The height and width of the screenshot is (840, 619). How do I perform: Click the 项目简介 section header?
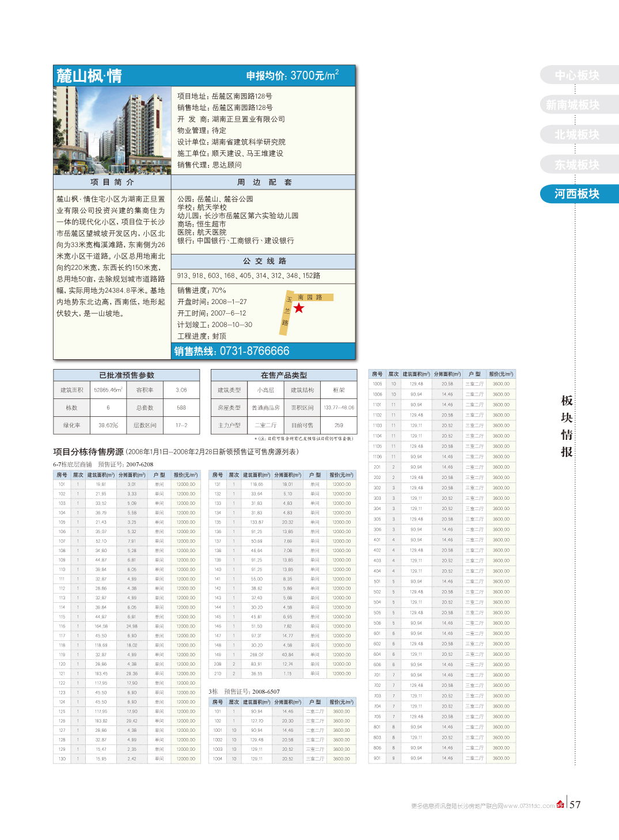[112, 182]
